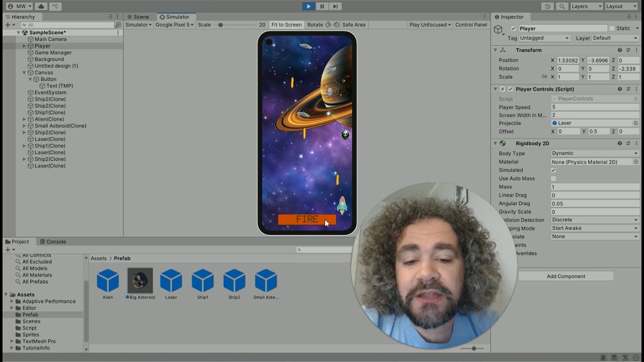
Task: Select Small Asteroid(Clone) in Hierarchy
Action: (60, 126)
